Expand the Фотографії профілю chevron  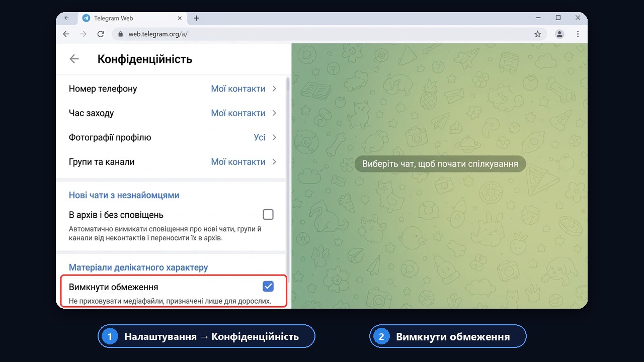click(x=274, y=137)
